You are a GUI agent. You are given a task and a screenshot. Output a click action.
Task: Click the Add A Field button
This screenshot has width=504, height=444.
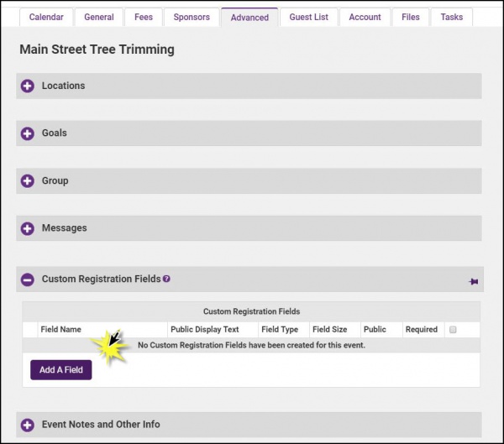pyautogui.click(x=61, y=370)
